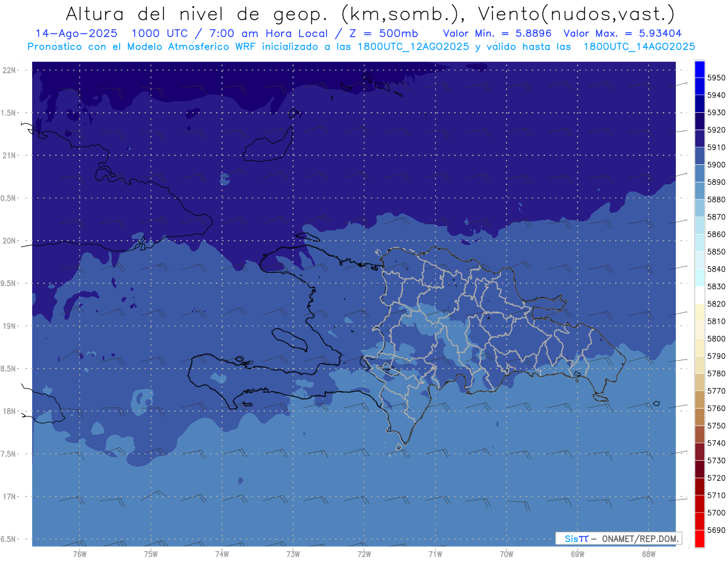This screenshot has height=562, width=728.
Task: Click the 'Valor Min. = 5.8896' readout
Action: tap(497, 33)
